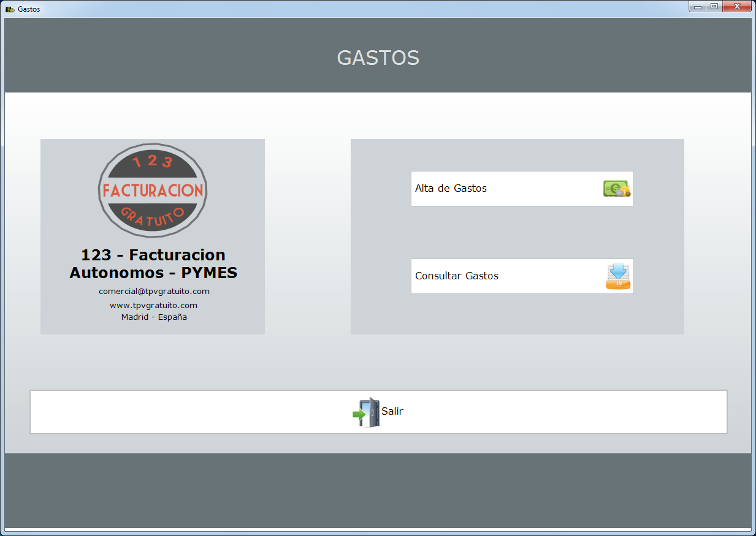The width and height of the screenshot is (756, 536).
Task: Open Consultar Gastos by its label
Action: (457, 276)
